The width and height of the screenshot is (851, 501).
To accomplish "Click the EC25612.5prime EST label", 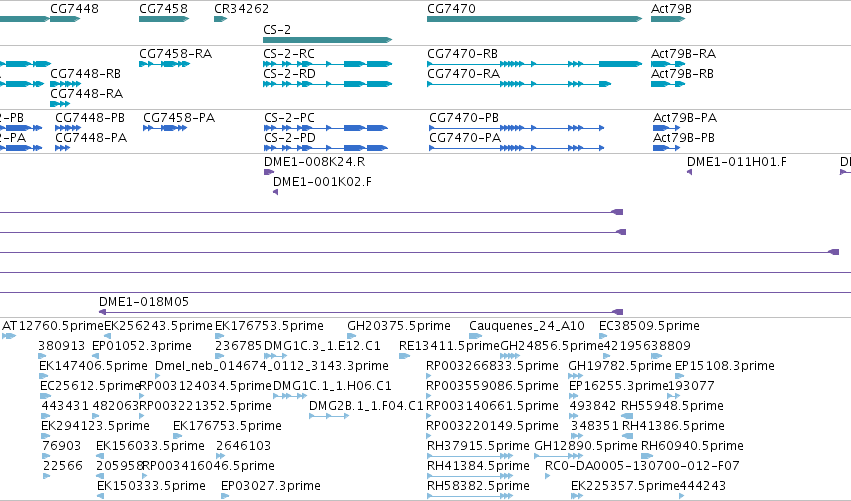I will point(91,386).
